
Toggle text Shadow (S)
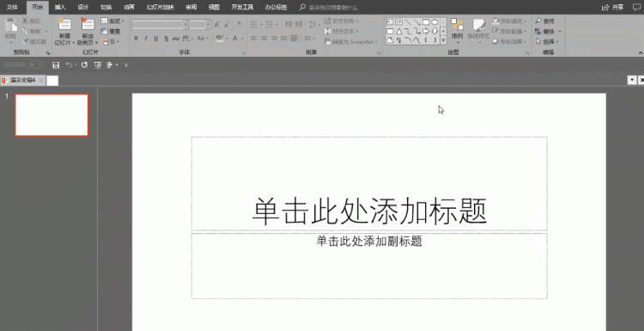[166, 39]
